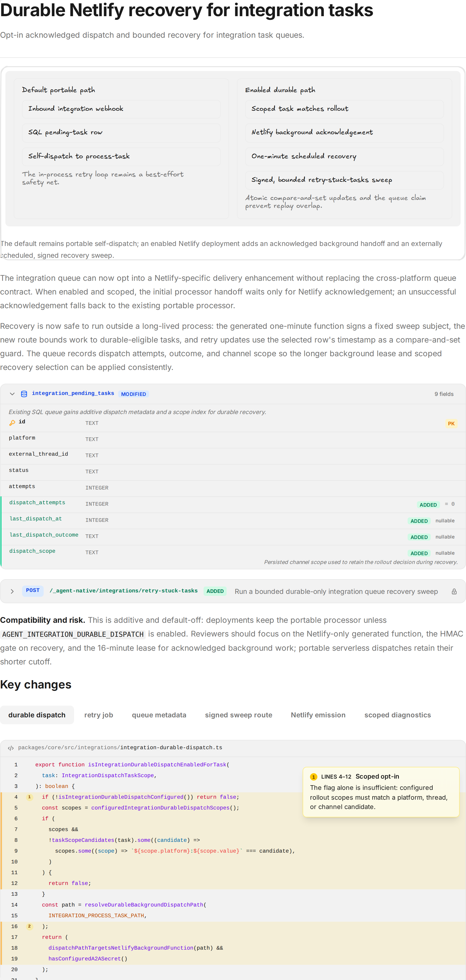Click the POST method badge
The width and height of the screenshot is (466, 980).
point(33,591)
